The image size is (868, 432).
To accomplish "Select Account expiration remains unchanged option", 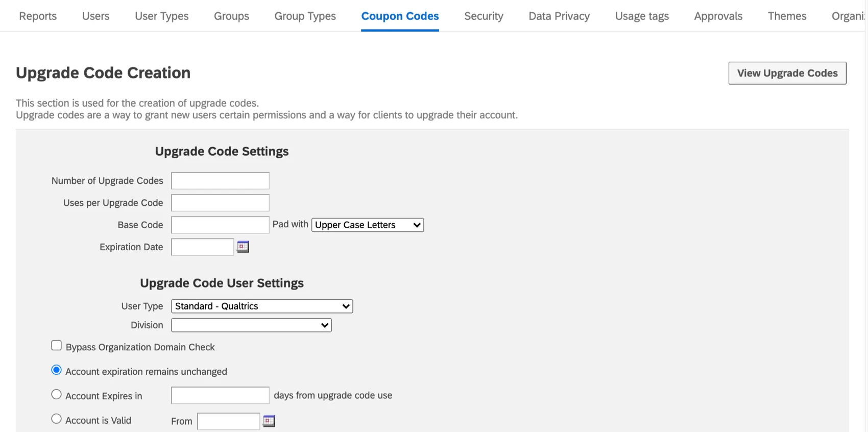I will click(57, 370).
